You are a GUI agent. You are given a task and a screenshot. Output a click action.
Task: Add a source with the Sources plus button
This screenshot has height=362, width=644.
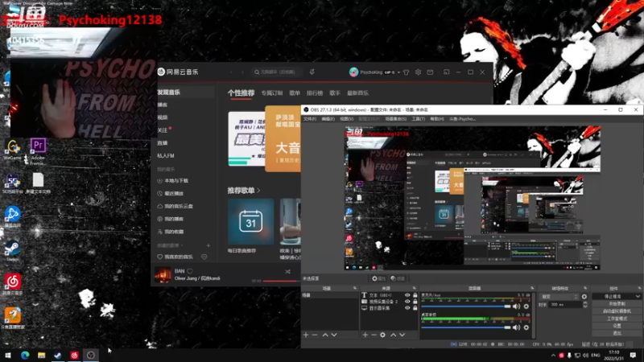(x=365, y=335)
